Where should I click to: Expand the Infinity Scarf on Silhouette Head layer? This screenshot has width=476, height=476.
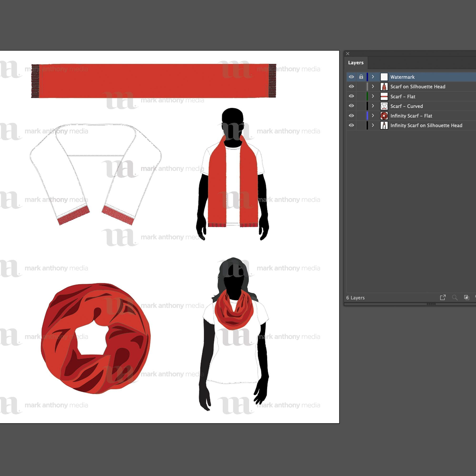pos(373,125)
